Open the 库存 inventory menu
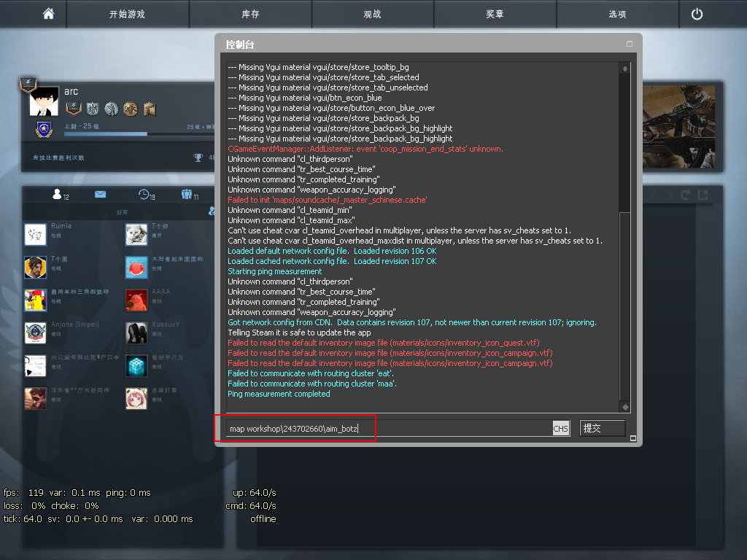 point(250,14)
